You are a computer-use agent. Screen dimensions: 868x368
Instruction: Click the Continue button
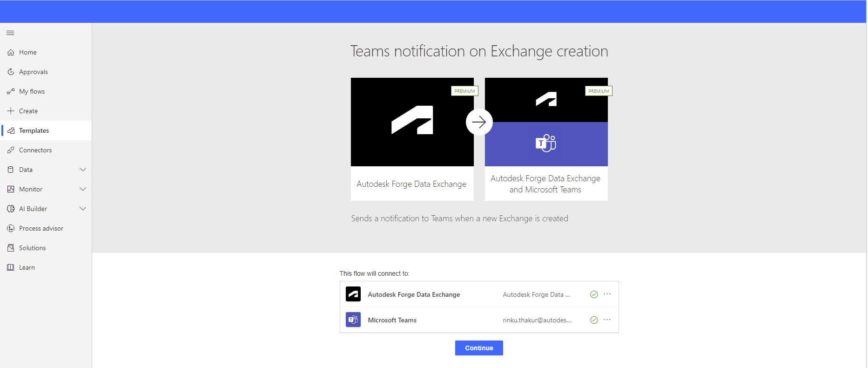pyautogui.click(x=479, y=348)
